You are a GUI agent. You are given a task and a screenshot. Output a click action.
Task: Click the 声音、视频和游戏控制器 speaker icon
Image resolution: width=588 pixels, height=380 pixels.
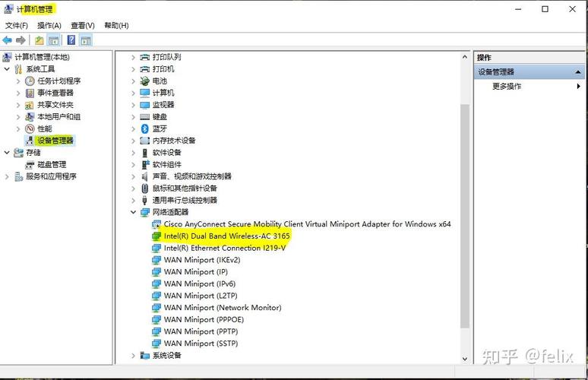click(145, 176)
